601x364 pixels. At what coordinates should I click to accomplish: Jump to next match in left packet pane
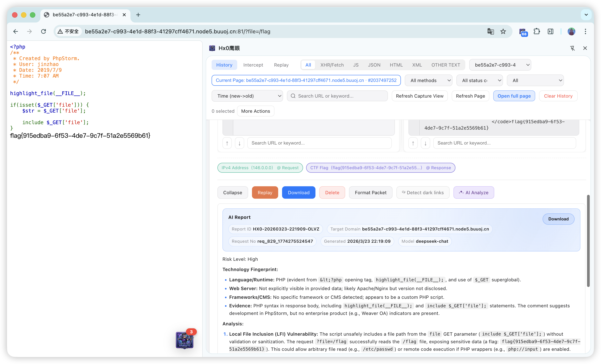click(240, 143)
